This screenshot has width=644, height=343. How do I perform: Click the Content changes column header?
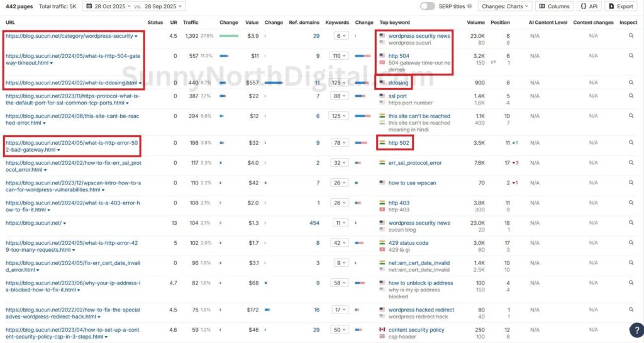(x=593, y=23)
